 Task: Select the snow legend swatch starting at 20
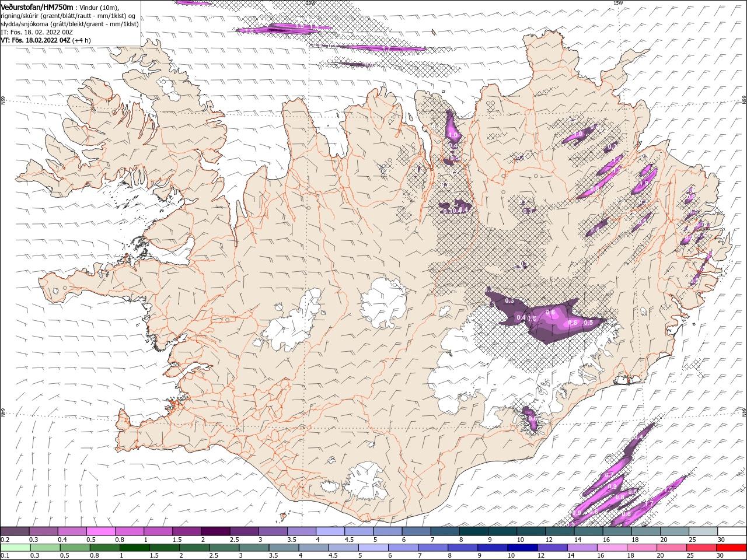pos(674,531)
